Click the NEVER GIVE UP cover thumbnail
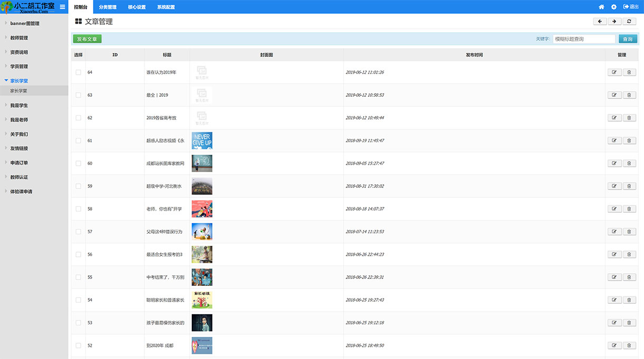Image resolution: width=644 pixels, height=359 pixels. [202, 140]
